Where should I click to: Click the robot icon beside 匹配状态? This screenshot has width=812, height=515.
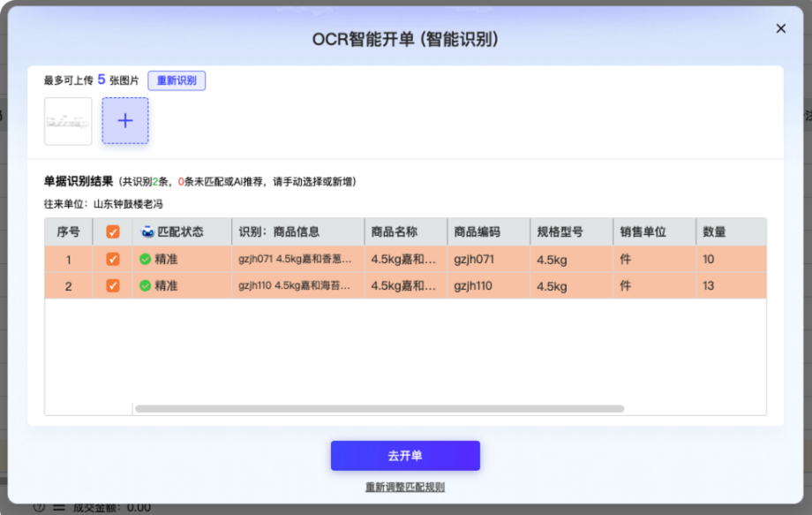pyautogui.click(x=147, y=231)
